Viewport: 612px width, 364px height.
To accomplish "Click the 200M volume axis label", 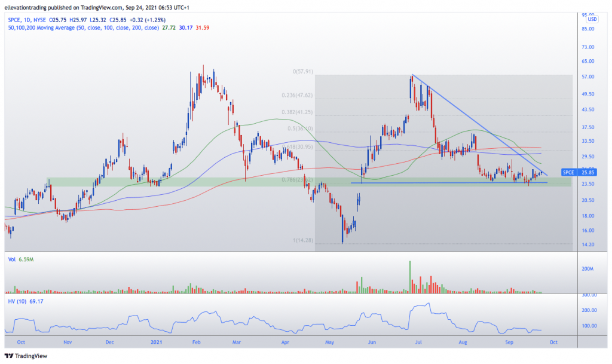I will pyautogui.click(x=587, y=269).
